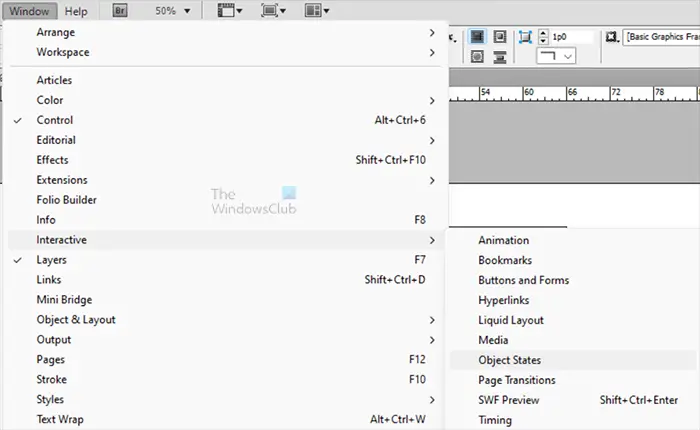Select wrap around bounding box icon
Screen dimensions: 700x430
tap(500, 37)
